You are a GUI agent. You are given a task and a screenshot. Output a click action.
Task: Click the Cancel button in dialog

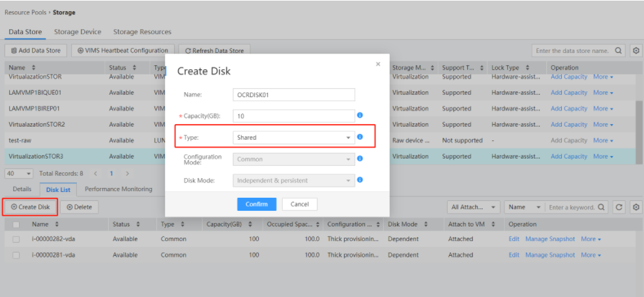tap(300, 204)
